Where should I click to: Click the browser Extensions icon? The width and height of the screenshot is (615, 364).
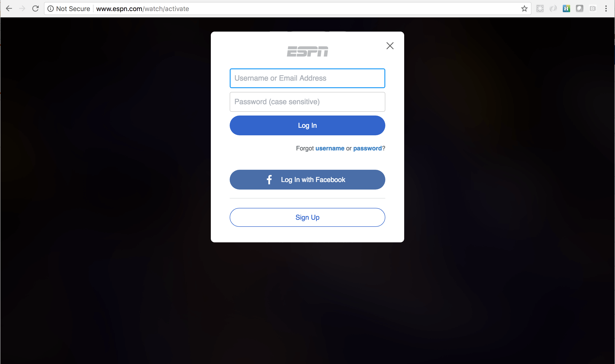[x=540, y=9]
